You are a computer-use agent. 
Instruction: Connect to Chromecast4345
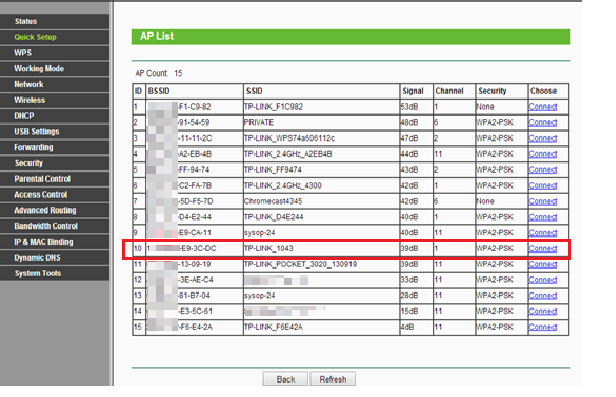click(543, 201)
